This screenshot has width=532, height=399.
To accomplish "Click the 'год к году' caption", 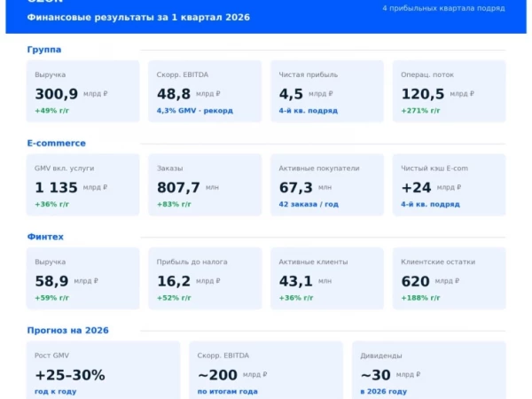I will (55, 392).
